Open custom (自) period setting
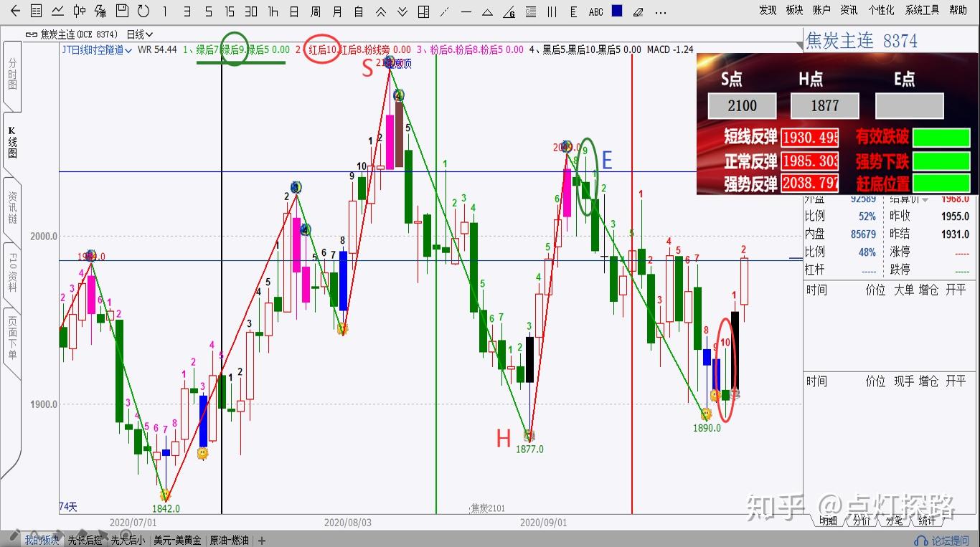Screen dimensions: 980x547 pyautogui.click(x=359, y=11)
